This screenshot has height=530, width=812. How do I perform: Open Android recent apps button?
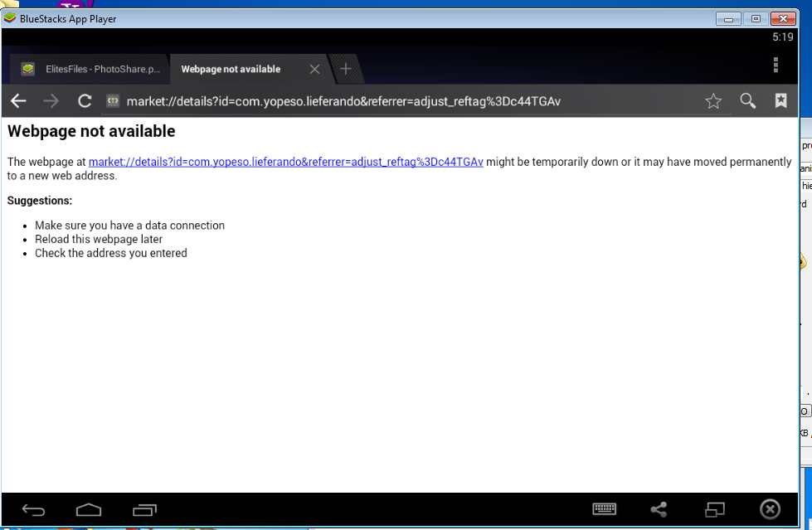coord(144,510)
